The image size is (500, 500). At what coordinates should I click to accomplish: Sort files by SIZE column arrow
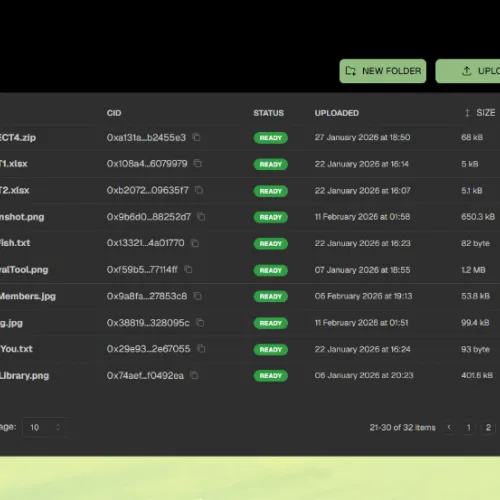coord(467,113)
